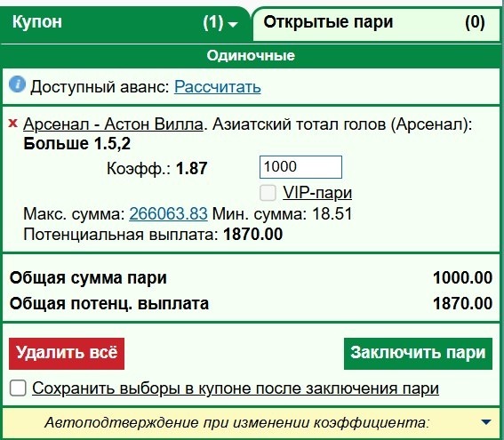Click the Удалить всё button
This screenshot has height=440, width=504.
(67, 354)
